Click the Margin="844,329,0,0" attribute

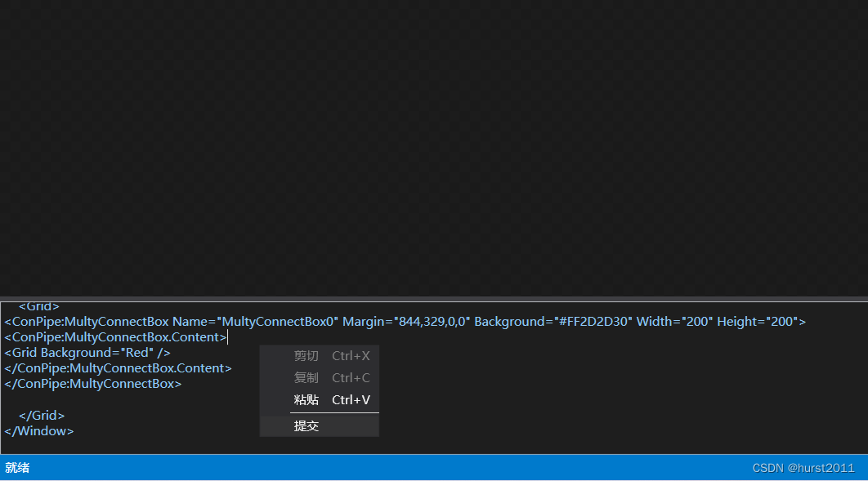pos(406,322)
